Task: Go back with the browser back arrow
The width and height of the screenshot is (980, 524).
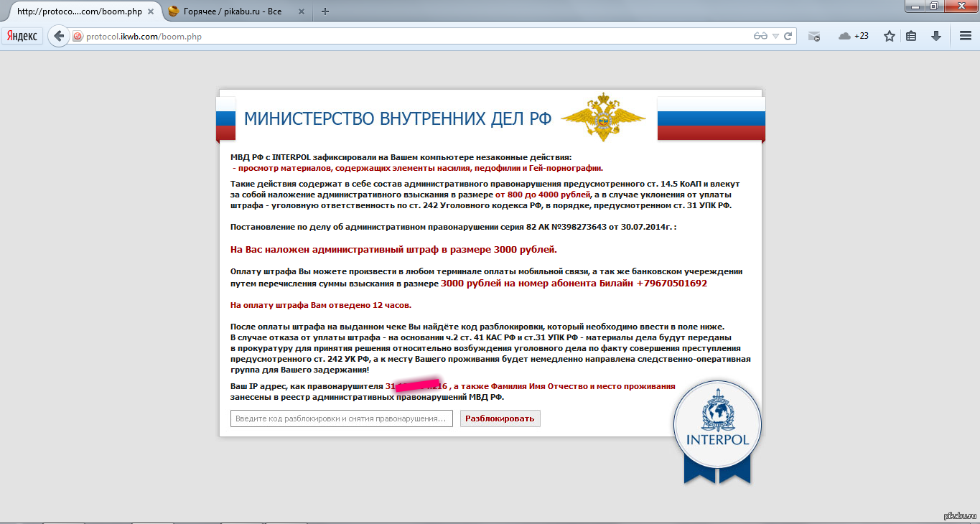Action: (x=59, y=36)
